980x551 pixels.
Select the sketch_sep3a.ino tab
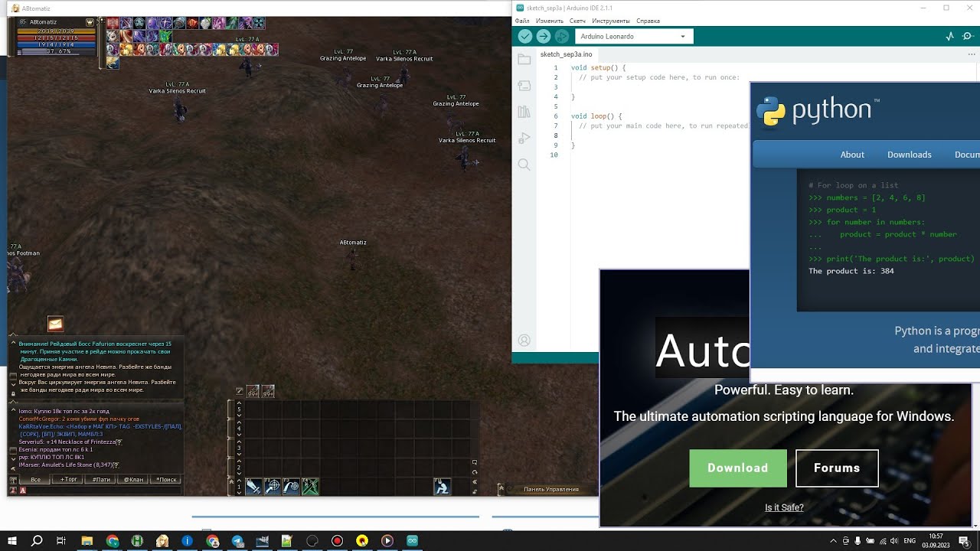point(566,54)
